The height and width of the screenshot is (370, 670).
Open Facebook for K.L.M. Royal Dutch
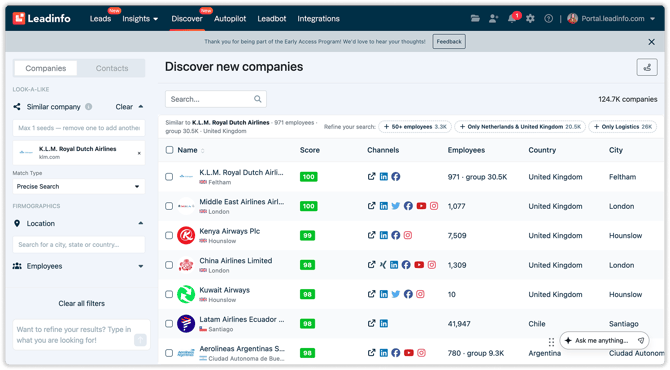tap(396, 176)
